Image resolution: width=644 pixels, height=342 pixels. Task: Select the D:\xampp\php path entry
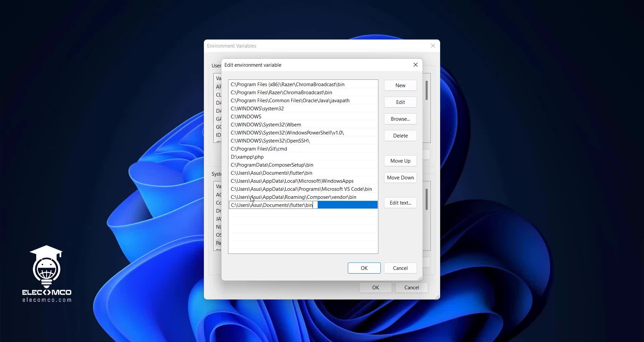click(x=247, y=157)
